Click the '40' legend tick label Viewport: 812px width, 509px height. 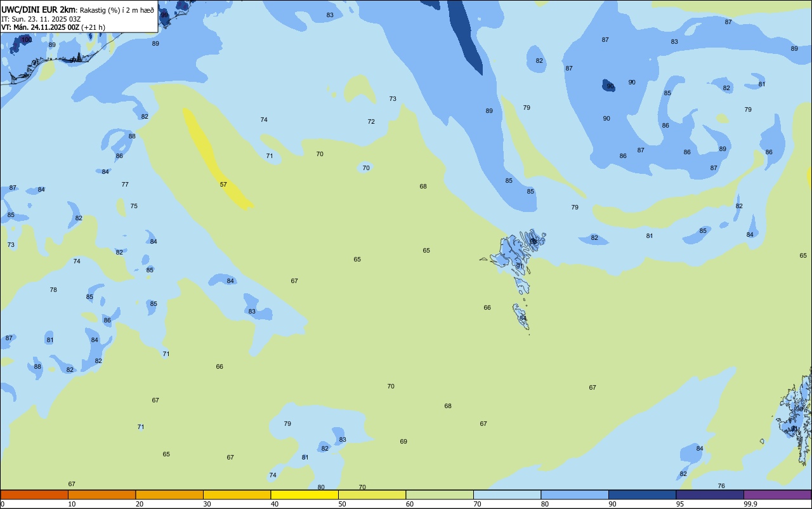click(275, 504)
